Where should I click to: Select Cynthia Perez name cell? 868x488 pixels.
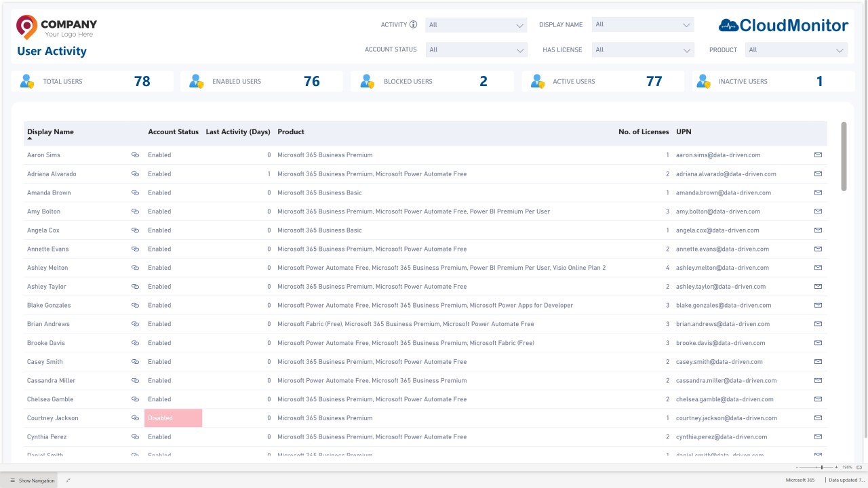pos(47,437)
